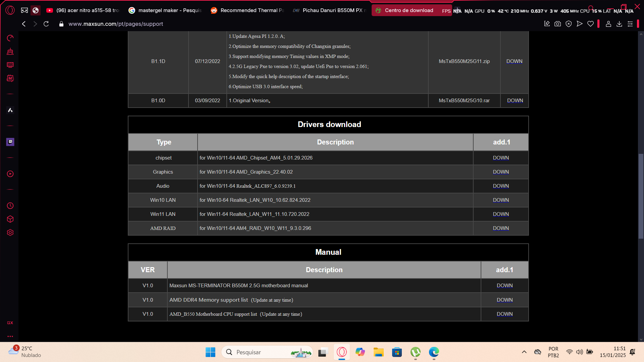Open sidebar three-dots setup menu
The width and height of the screenshot is (644, 362).
pos(10,336)
